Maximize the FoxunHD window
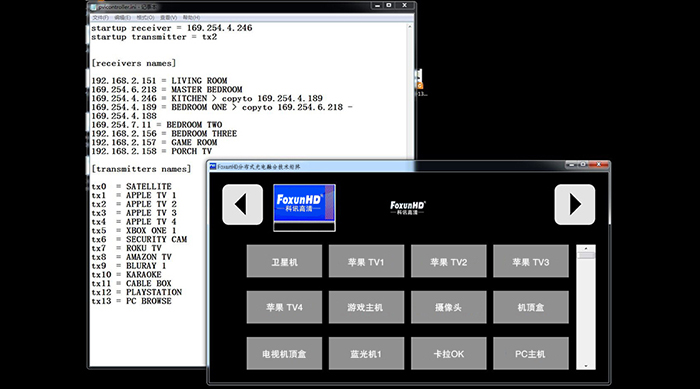 tap(583, 165)
